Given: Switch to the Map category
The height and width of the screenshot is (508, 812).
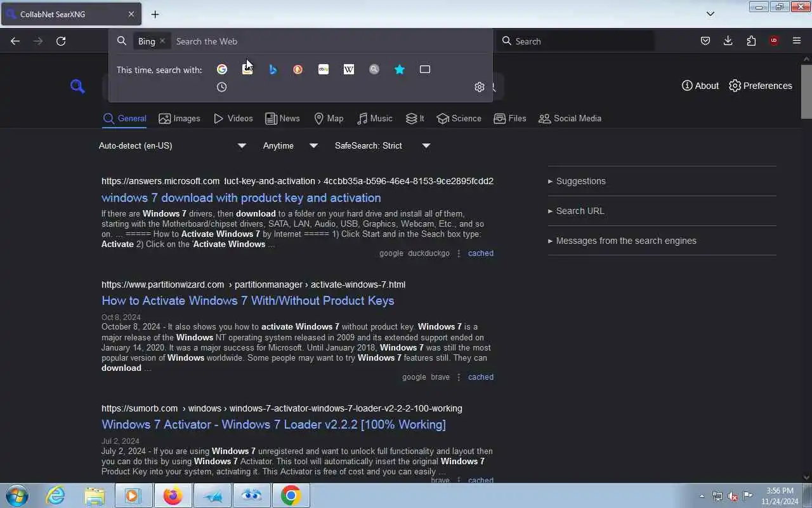Looking at the screenshot, I should point(329,119).
